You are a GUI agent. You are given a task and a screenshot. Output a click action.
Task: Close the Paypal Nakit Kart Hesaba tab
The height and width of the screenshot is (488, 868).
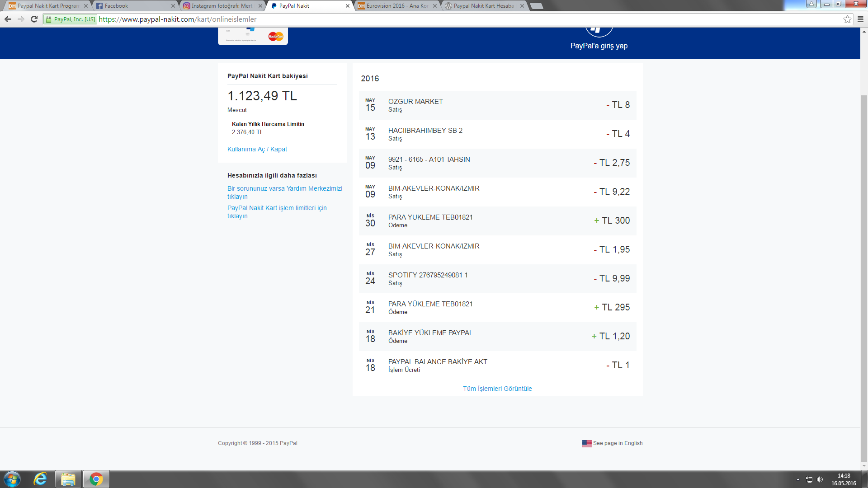522,6
